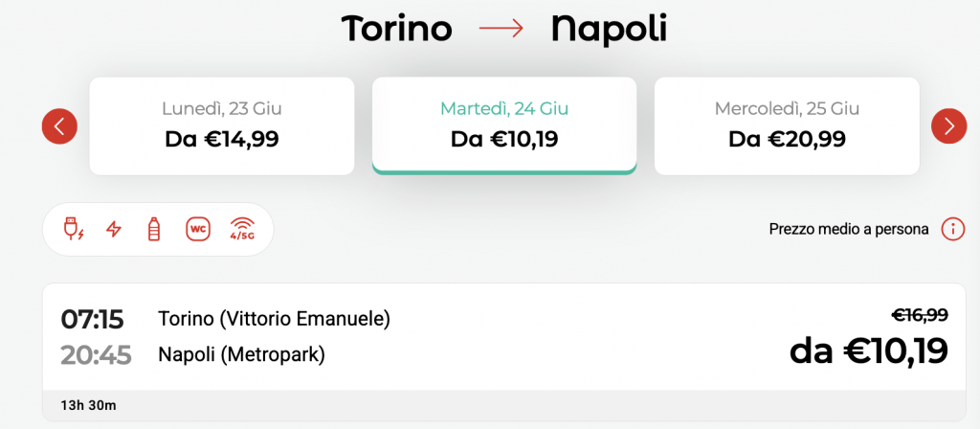Go to next dates with right arrow
This screenshot has width=980, height=429.
(x=948, y=126)
